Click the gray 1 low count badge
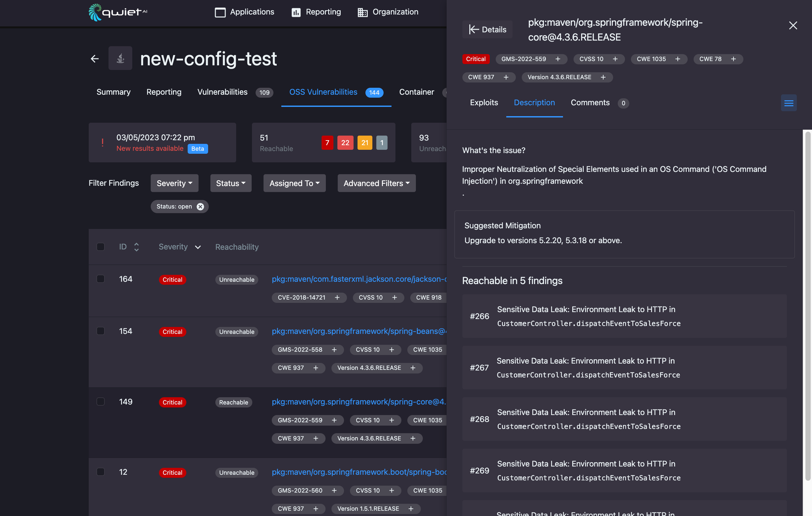Image resolution: width=812 pixels, height=516 pixels. click(x=382, y=143)
